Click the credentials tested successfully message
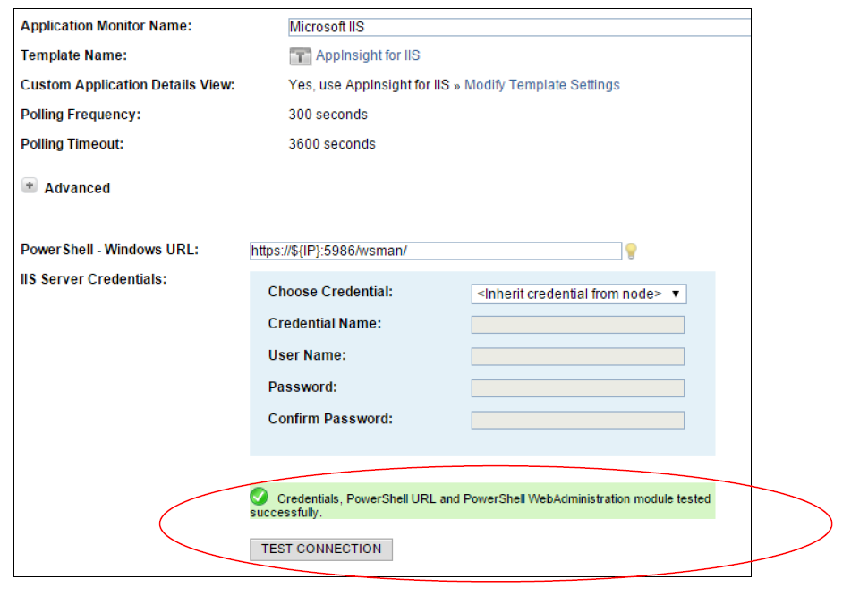 tap(482, 501)
